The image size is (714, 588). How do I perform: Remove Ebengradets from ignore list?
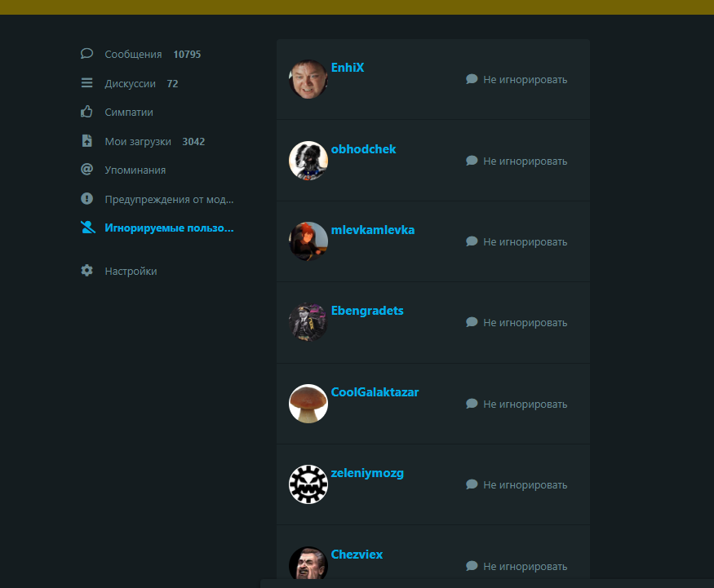pyautogui.click(x=525, y=323)
